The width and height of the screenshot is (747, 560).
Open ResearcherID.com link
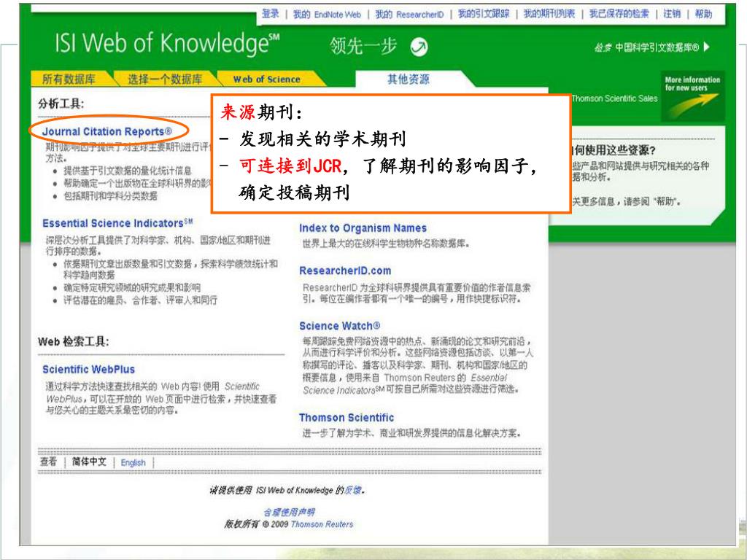coord(345,271)
